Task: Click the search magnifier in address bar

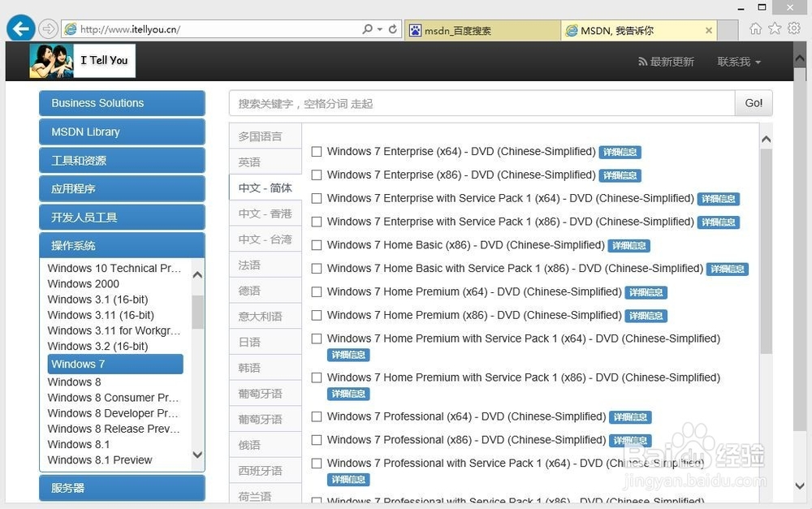Action: point(367,29)
